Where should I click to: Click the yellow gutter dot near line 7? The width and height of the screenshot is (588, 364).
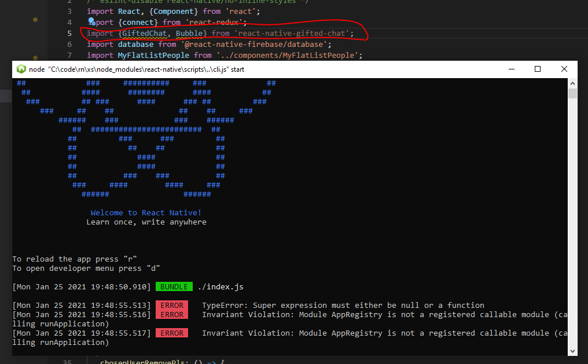[x=35, y=57]
